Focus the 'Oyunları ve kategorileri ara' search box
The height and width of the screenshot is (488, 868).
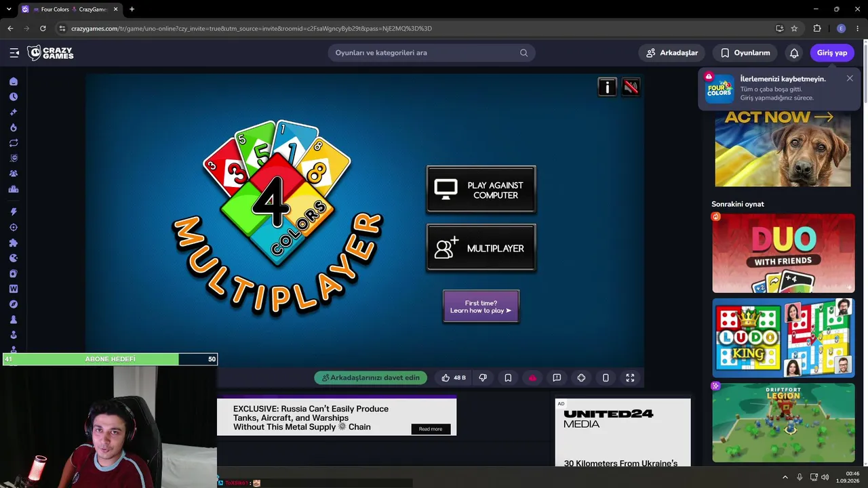pyautogui.click(x=431, y=53)
